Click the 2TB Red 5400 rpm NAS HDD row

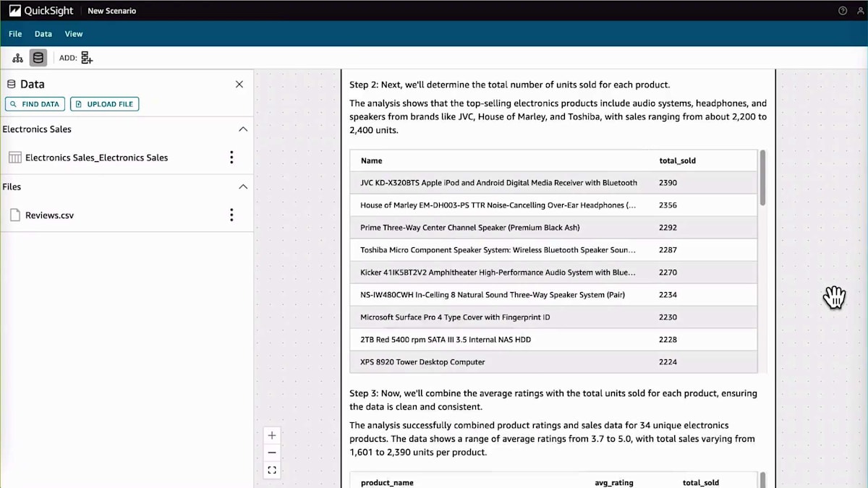[x=553, y=340]
